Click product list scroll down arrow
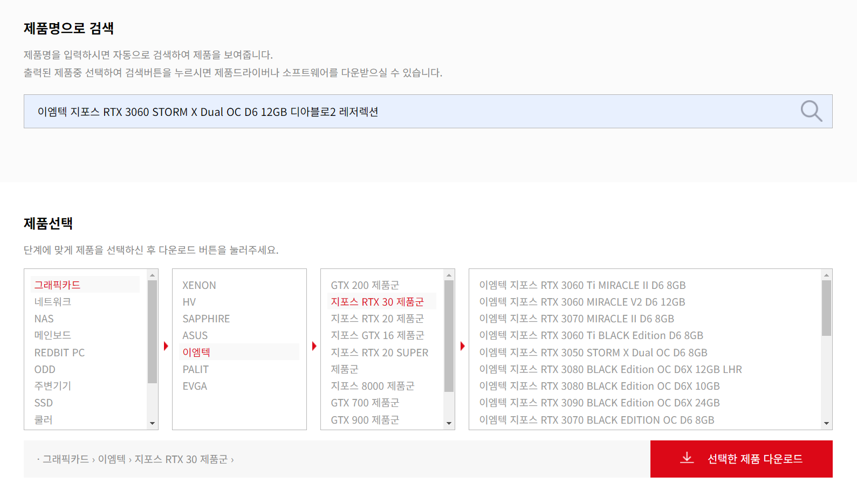 coord(826,423)
